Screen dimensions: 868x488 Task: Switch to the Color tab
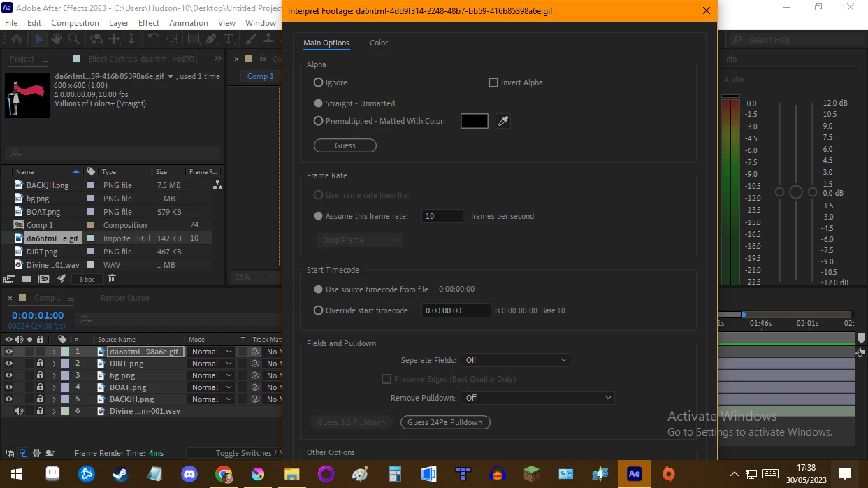click(379, 43)
